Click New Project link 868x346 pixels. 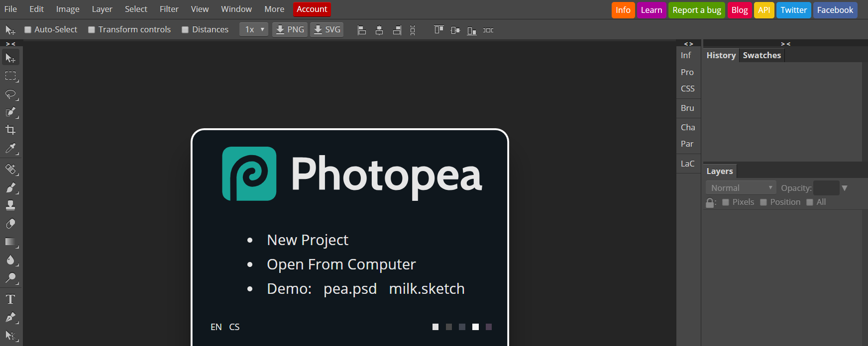pos(308,240)
